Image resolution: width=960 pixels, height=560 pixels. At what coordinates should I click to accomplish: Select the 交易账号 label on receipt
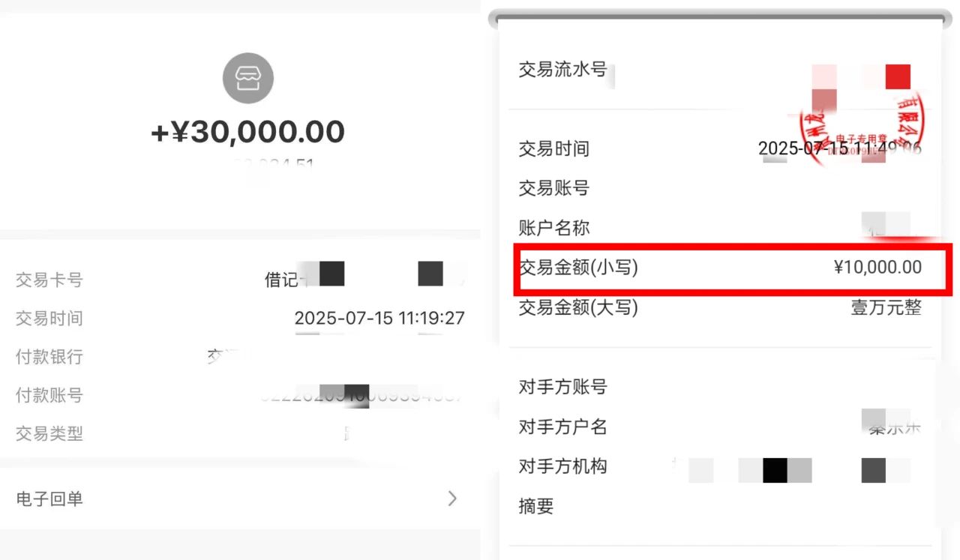coord(554,188)
